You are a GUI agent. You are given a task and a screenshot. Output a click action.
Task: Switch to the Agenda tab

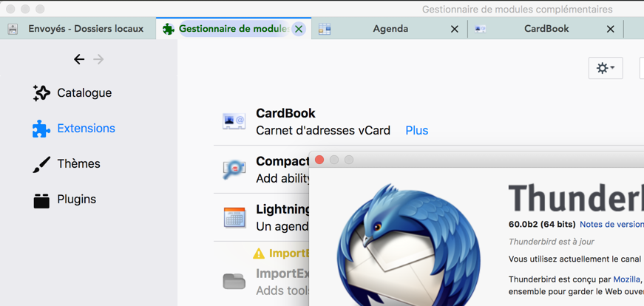(390, 29)
